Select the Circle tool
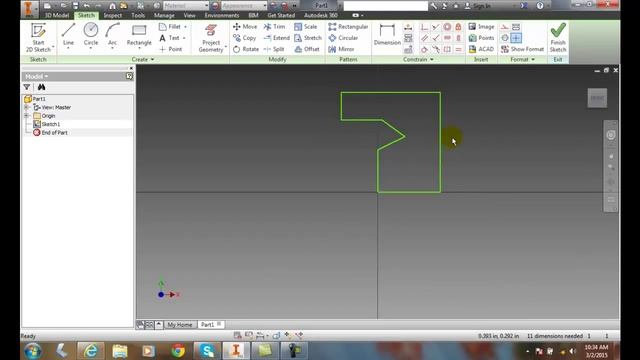The width and height of the screenshot is (640, 360). point(91,35)
